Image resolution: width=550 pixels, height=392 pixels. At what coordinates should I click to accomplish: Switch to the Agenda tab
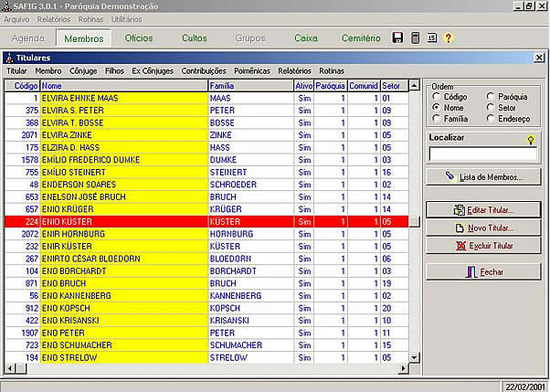coord(28,37)
